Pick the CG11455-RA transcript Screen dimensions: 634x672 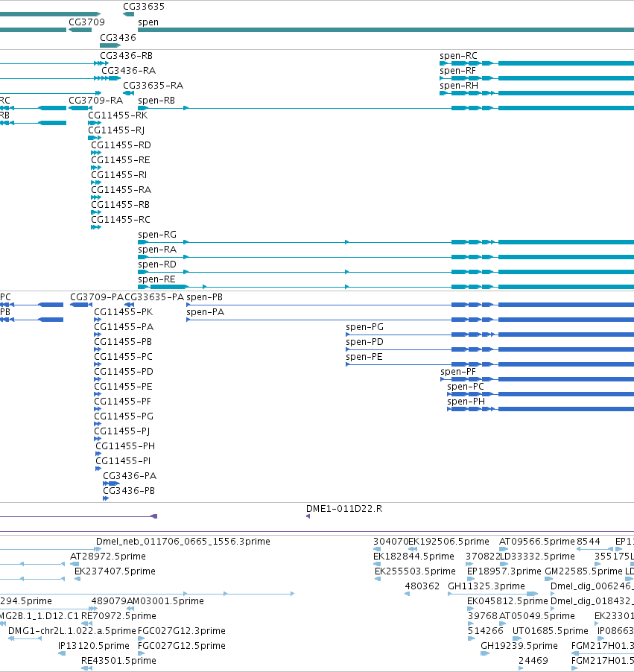click(x=121, y=190)
